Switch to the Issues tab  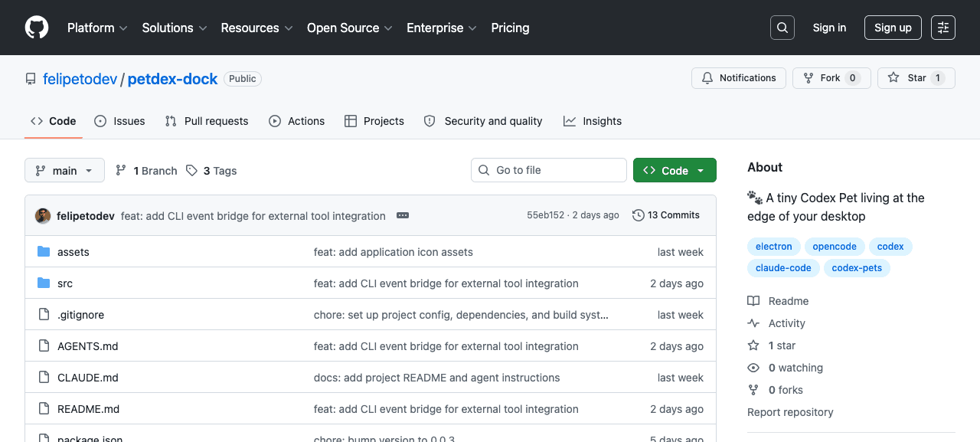coord(119,121)
